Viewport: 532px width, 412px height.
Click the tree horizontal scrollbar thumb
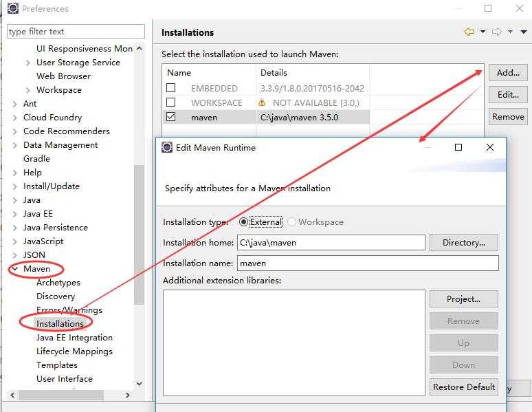[61, 395]
